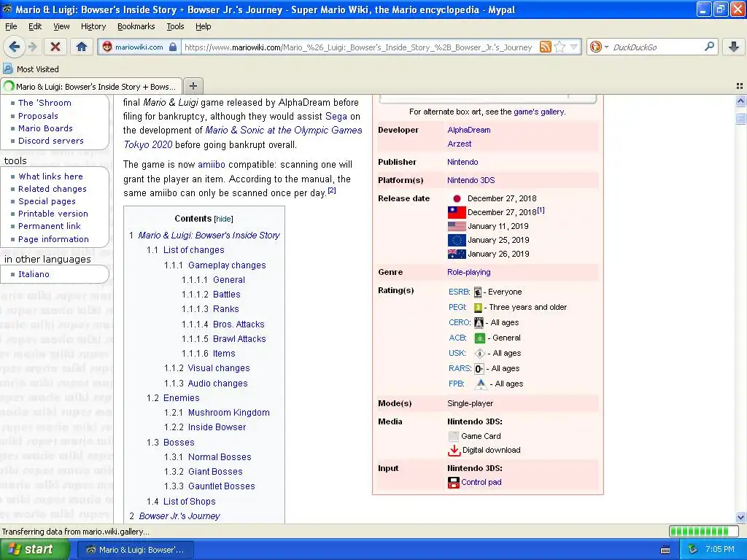The image size is (747, 560).
Task: Open the File menu
Action: pyautogui.click(x=11, y=26)
